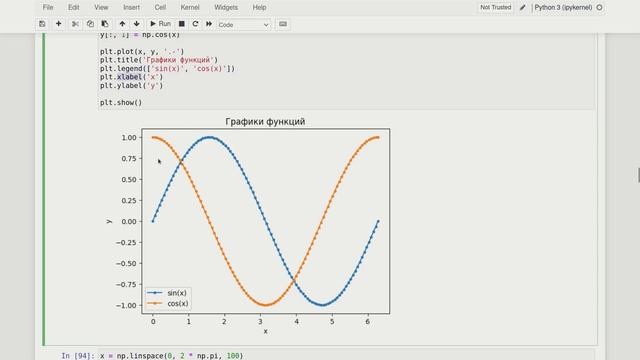Click the plt.xlabel('x') code line
Screen dimensions: 640x360
pos(131,77)
